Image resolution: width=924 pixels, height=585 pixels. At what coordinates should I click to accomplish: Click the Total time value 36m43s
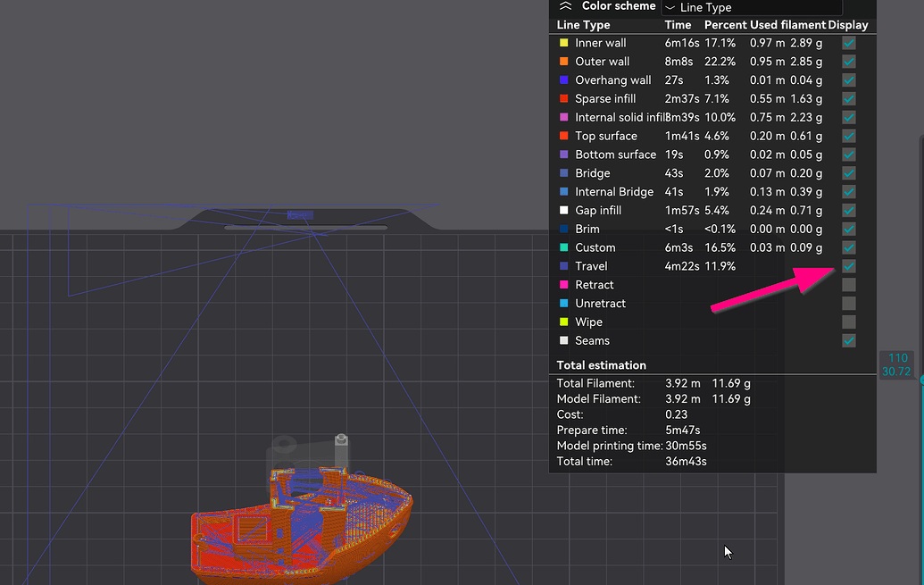coord(686,461)
